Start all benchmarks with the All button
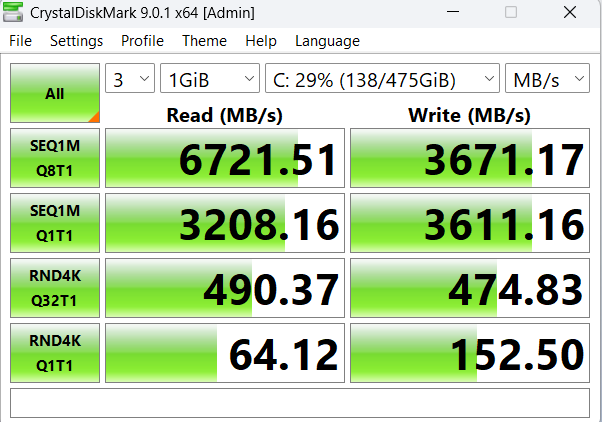This screenshot has height=422, width=602. point(55,93)
